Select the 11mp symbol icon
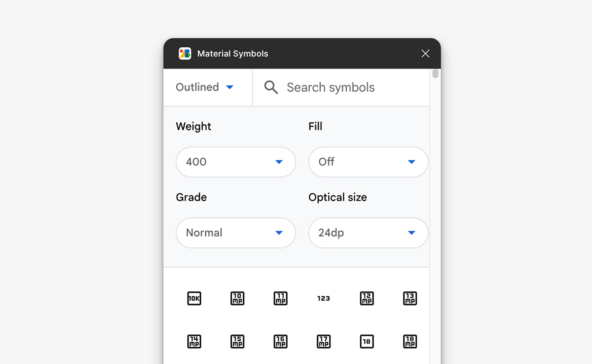The height and width of the screenshot is (364, 592). 281,298
